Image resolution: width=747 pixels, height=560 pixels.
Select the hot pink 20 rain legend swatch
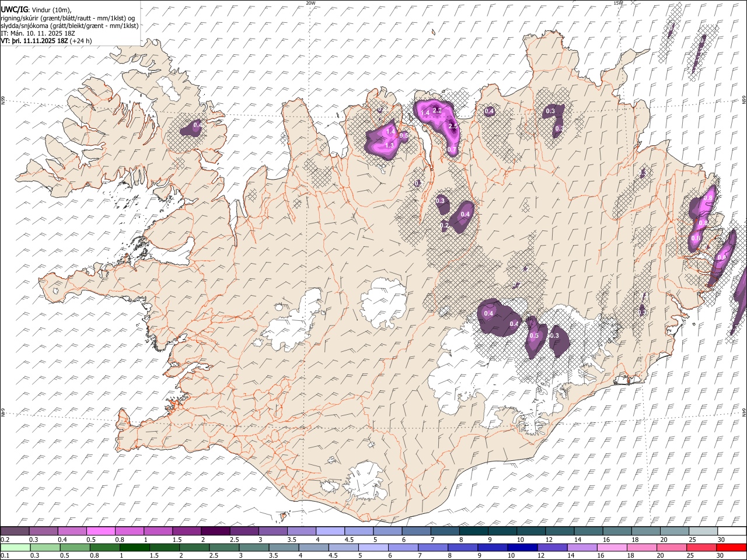tap(671, 547)
